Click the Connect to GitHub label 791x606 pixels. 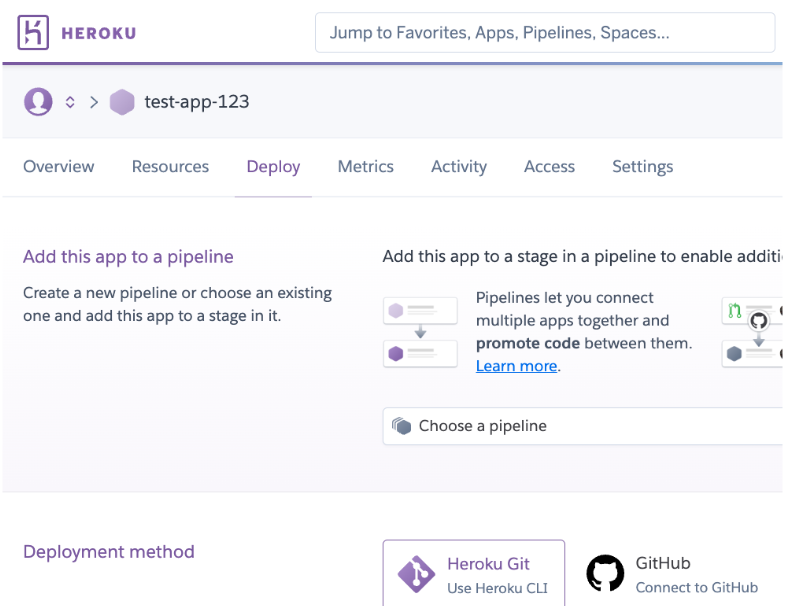[697, 587]
